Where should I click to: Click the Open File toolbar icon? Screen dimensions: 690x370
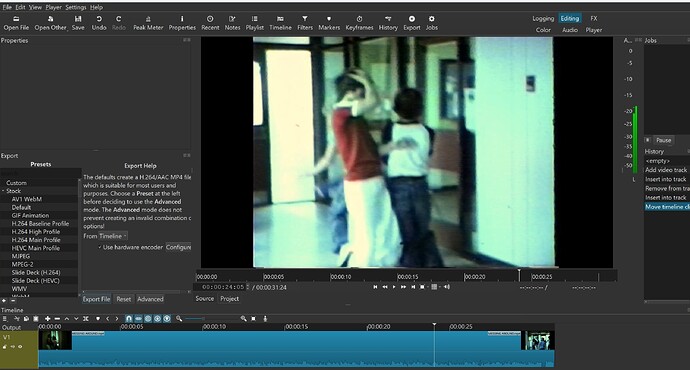pyautogui.click(x=16, y=19)
